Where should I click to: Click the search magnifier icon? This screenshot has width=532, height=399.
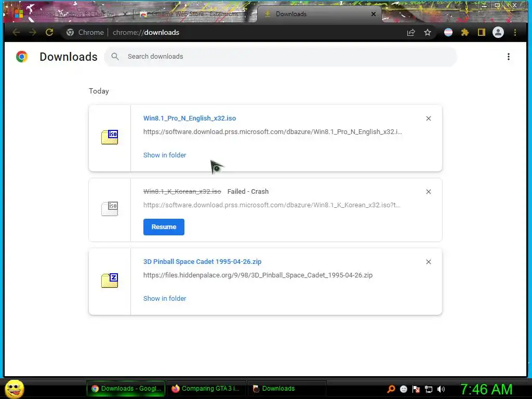[x=115, y=57]
